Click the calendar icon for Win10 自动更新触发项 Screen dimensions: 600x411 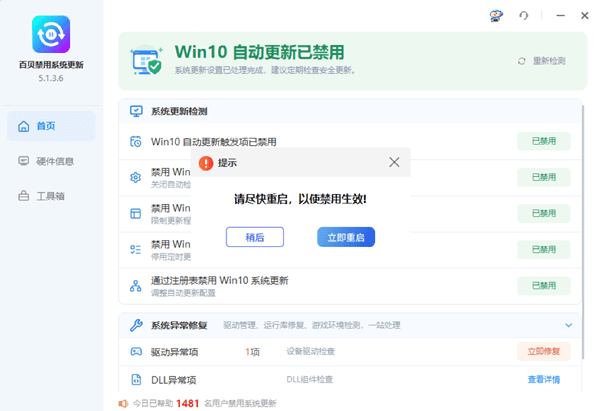point(136,142)
